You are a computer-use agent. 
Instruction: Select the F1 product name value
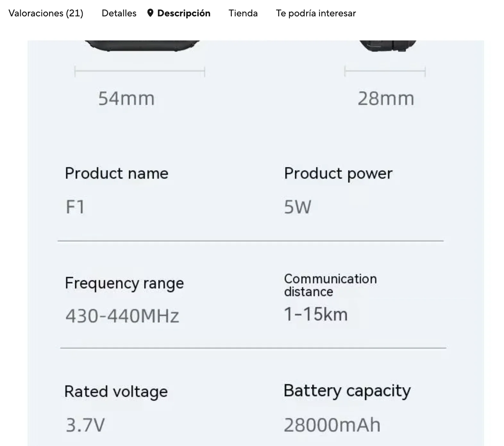point(75,207)
